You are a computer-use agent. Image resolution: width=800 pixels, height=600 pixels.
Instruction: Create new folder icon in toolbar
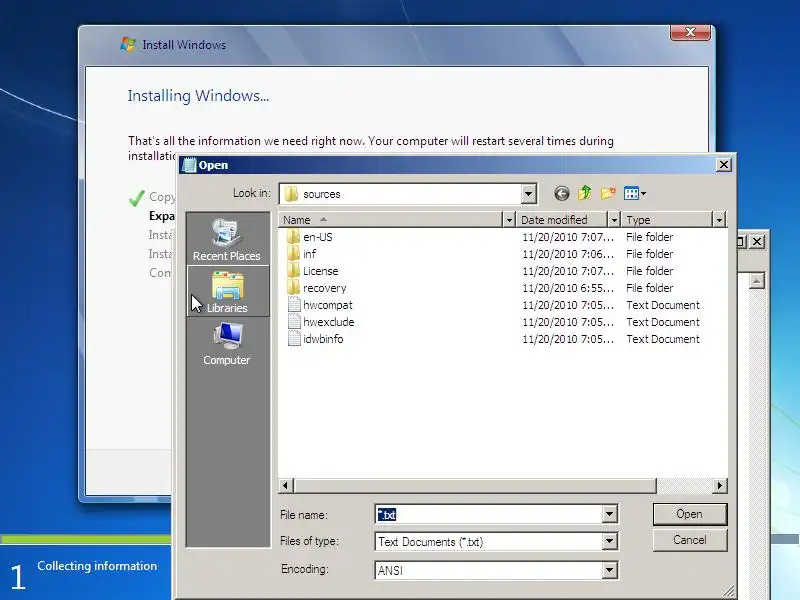click(x=608, y=193)
